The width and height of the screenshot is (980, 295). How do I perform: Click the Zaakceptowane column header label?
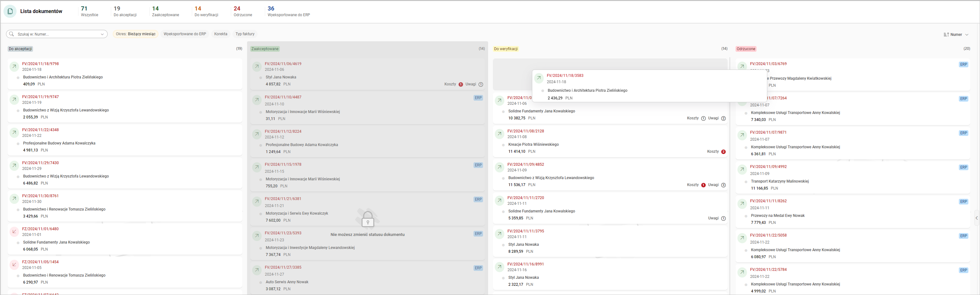265,49
